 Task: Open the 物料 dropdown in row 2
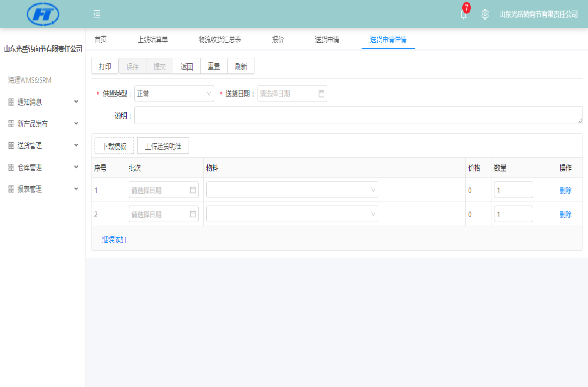292,214
